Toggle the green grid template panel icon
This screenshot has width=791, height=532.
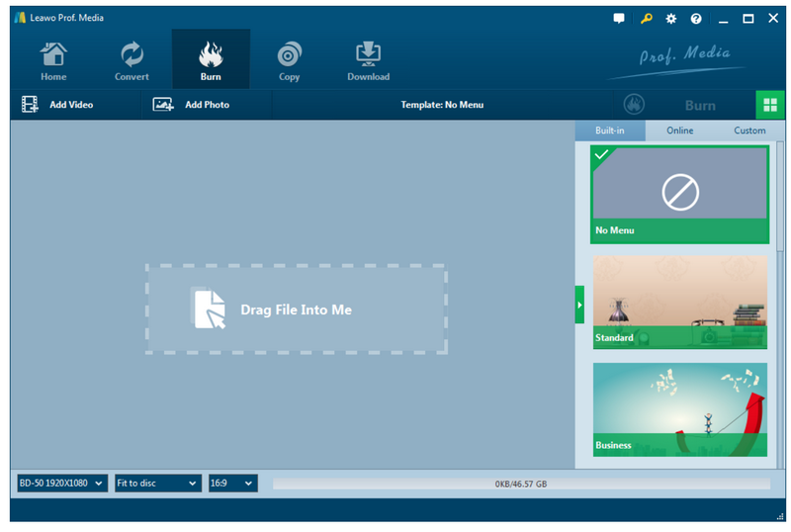pos(770,105)
